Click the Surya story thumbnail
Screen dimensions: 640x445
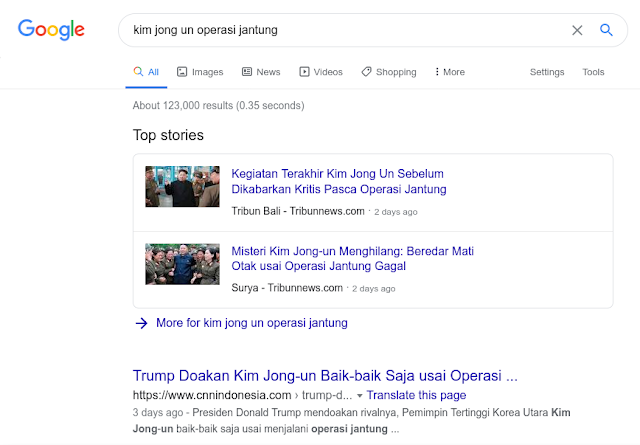[x=182, y=264]
